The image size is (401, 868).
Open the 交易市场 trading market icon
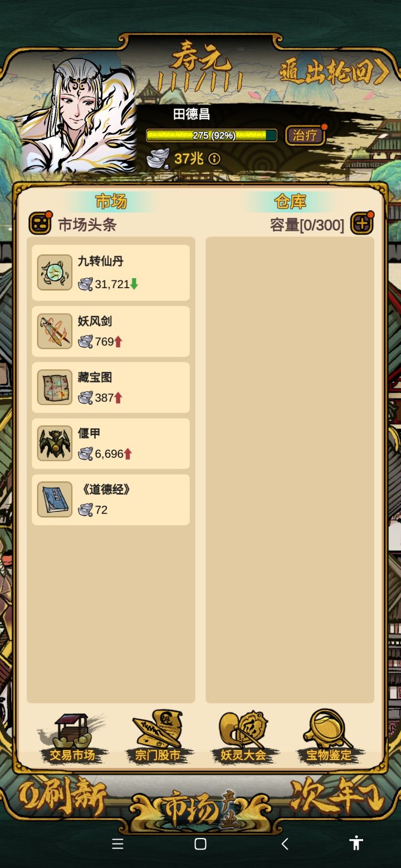(72, 737)
